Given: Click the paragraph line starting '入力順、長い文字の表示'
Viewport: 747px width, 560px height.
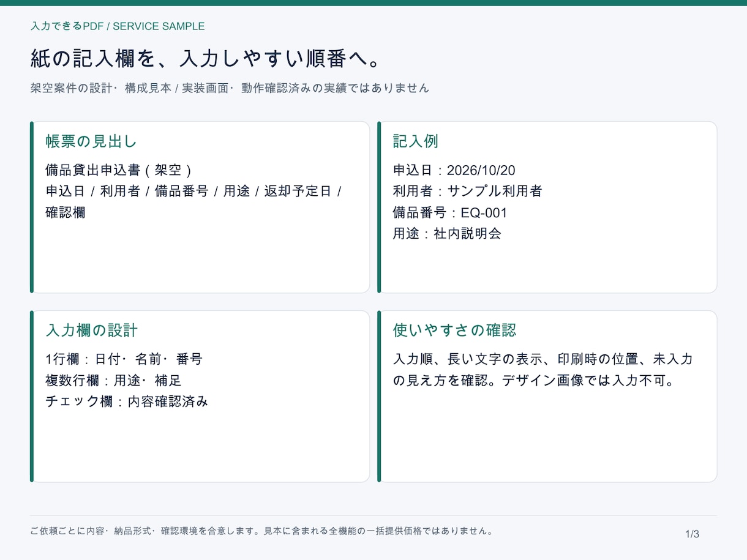Looking at the screenshot, I should click(542, 359).
